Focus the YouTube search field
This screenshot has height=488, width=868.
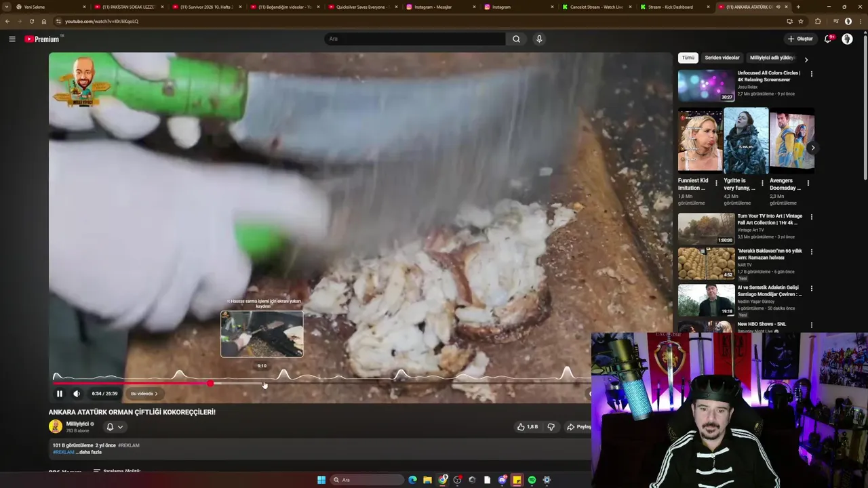point(414,39)
